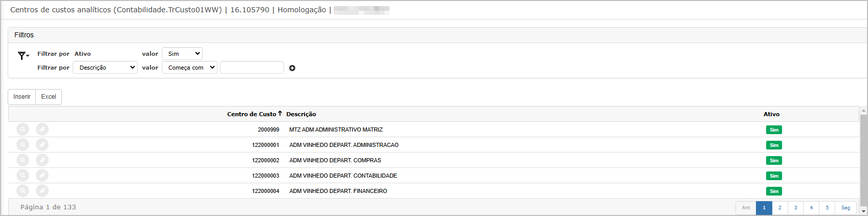Focus the filter value text field

point(252,68)
